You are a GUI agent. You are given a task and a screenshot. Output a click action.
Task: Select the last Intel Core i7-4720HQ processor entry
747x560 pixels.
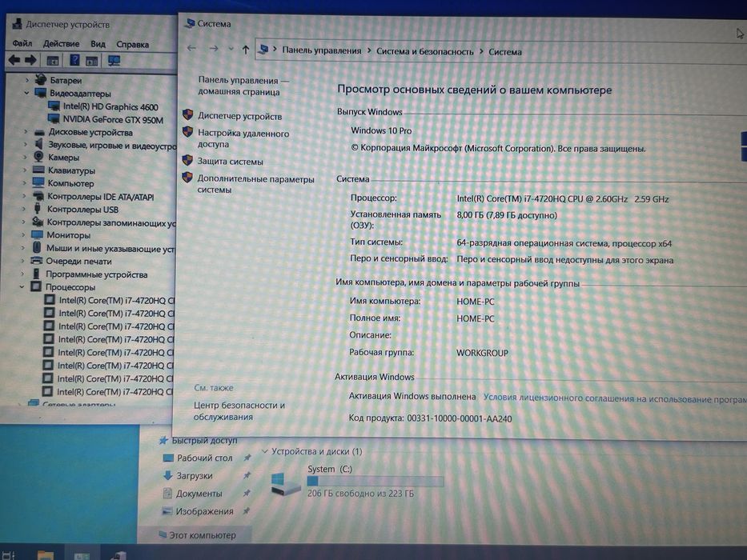(x=115, y=392)
